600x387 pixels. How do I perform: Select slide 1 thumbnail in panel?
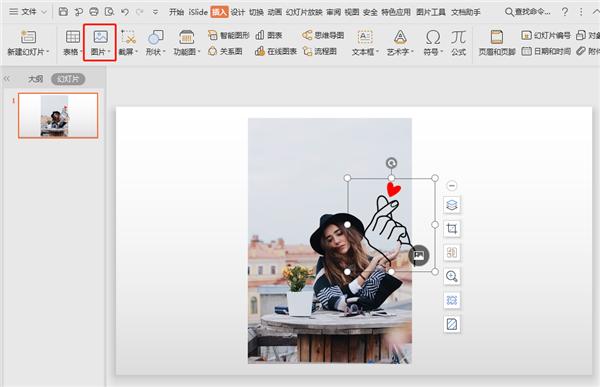(58, 115)
